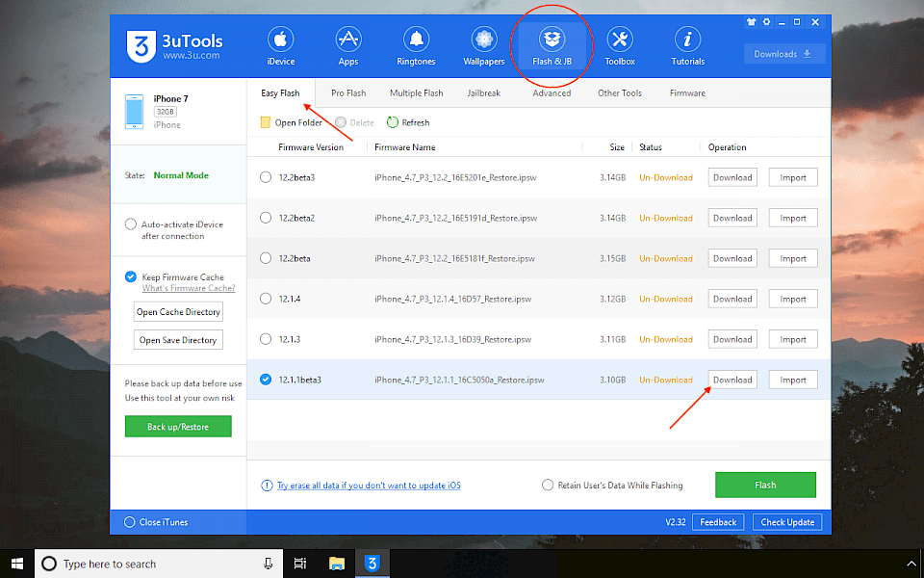Open the Jailbreak tab

484,93
